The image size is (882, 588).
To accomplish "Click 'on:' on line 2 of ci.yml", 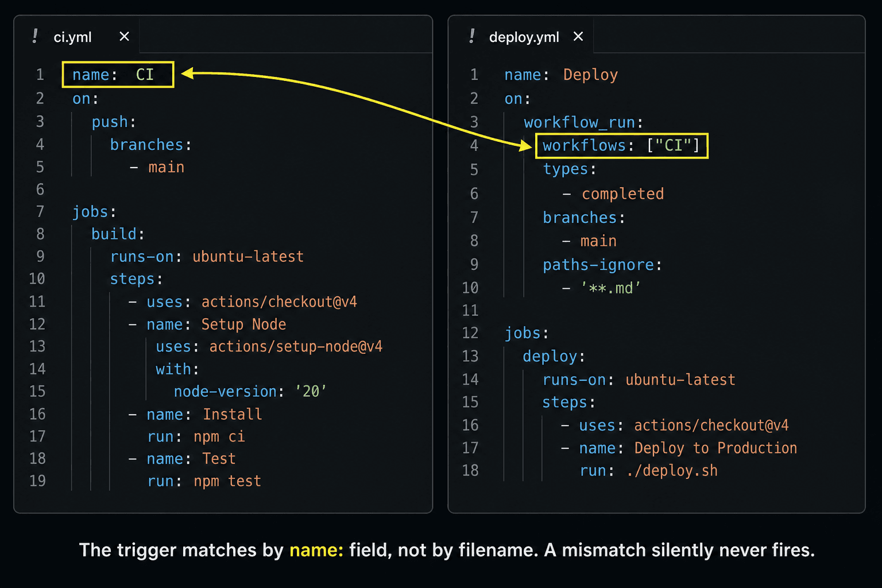I will pyautogui.click(x=86, y=99).
